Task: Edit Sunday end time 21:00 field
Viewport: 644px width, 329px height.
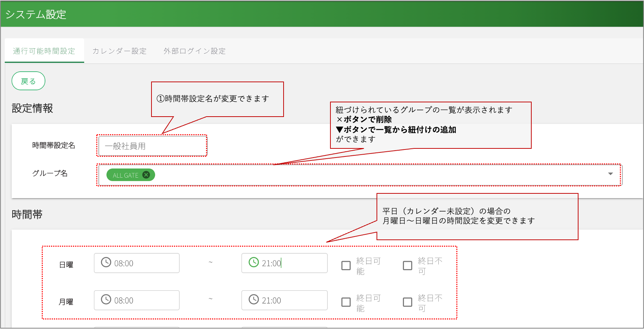Action: pyautogui.click(x=284, y=263)
